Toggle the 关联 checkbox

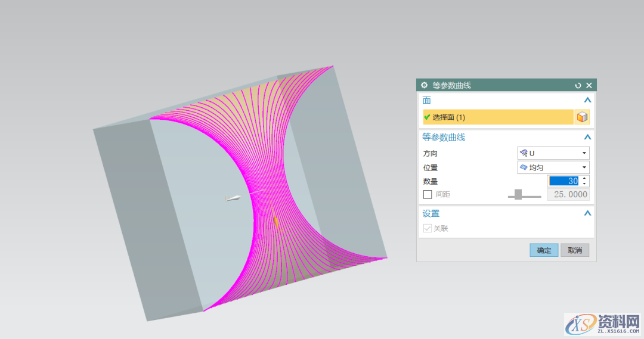click(428, 228)
